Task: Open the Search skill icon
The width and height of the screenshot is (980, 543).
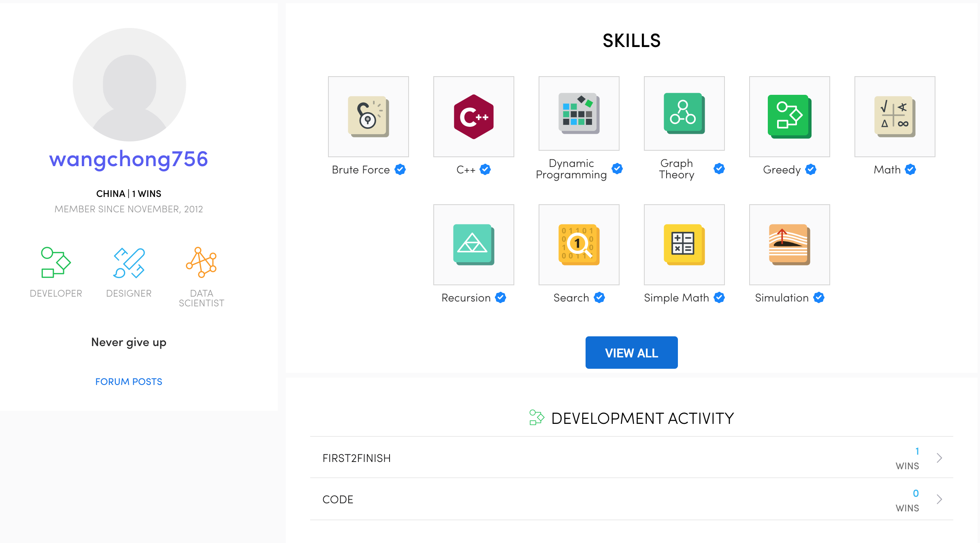Action: click(579, 245)
